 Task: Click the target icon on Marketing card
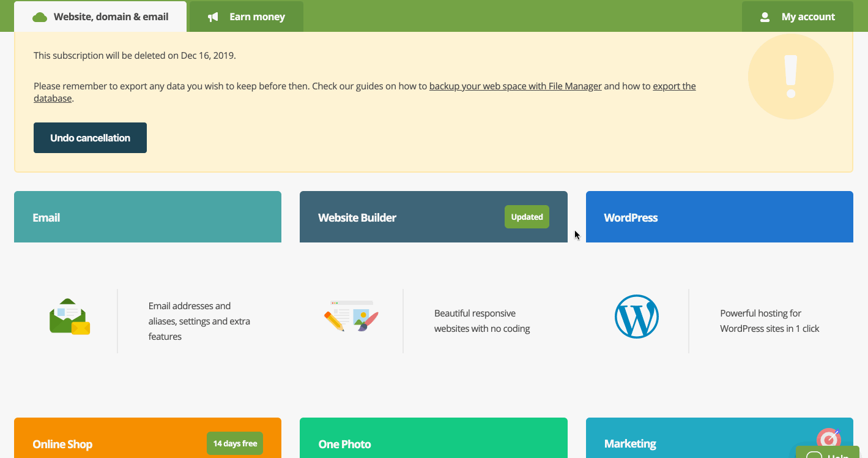[829, 438]
